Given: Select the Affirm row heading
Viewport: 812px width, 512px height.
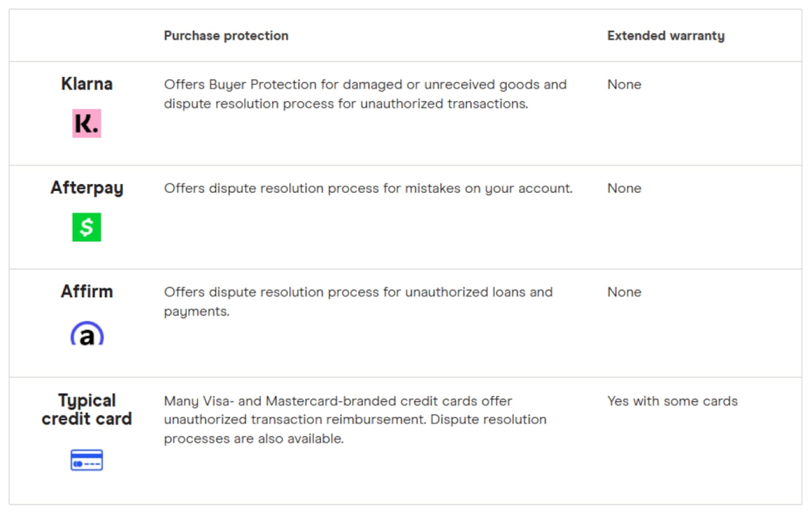Looking at the screenshot, I should point(87,292).
